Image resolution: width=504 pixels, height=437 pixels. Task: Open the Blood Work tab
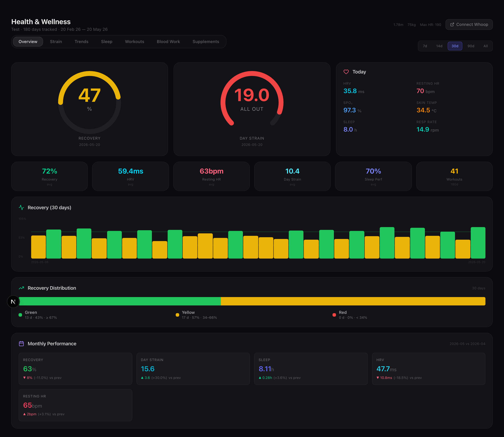[168, 42]
